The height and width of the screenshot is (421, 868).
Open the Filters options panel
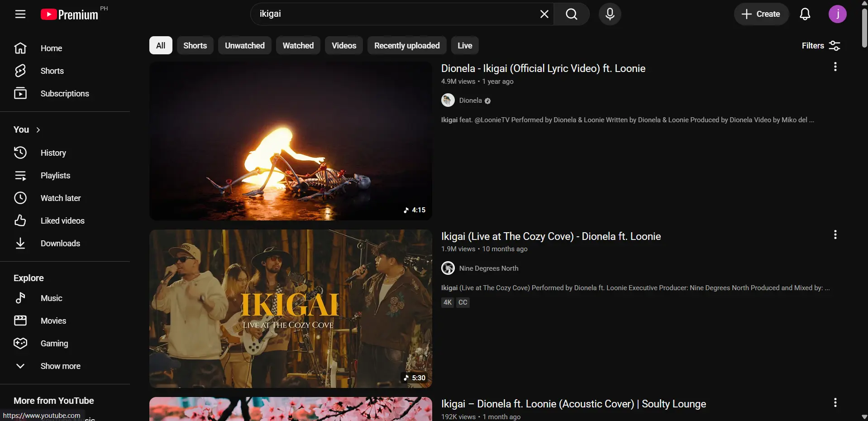(x=821, y=45)
